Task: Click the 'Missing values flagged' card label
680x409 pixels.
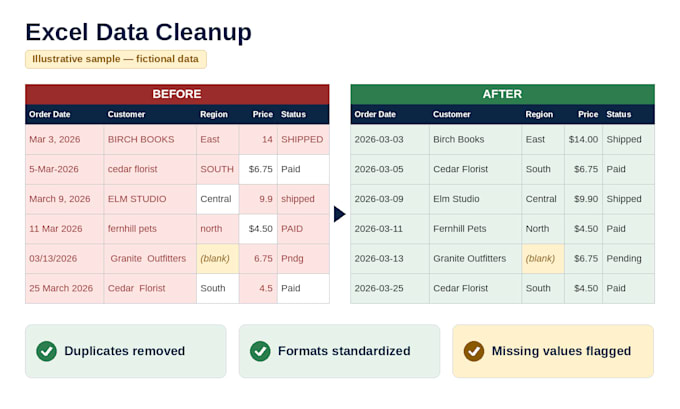Action: 561,350
